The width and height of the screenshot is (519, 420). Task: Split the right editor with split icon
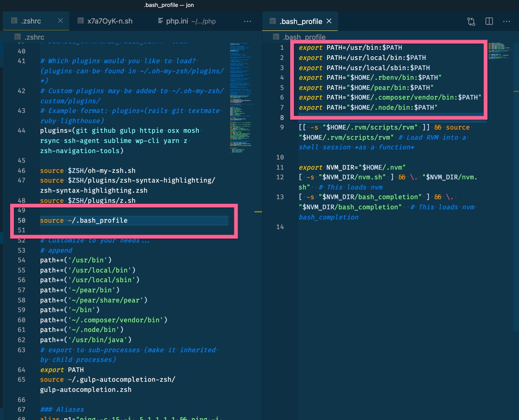point(489,21)
